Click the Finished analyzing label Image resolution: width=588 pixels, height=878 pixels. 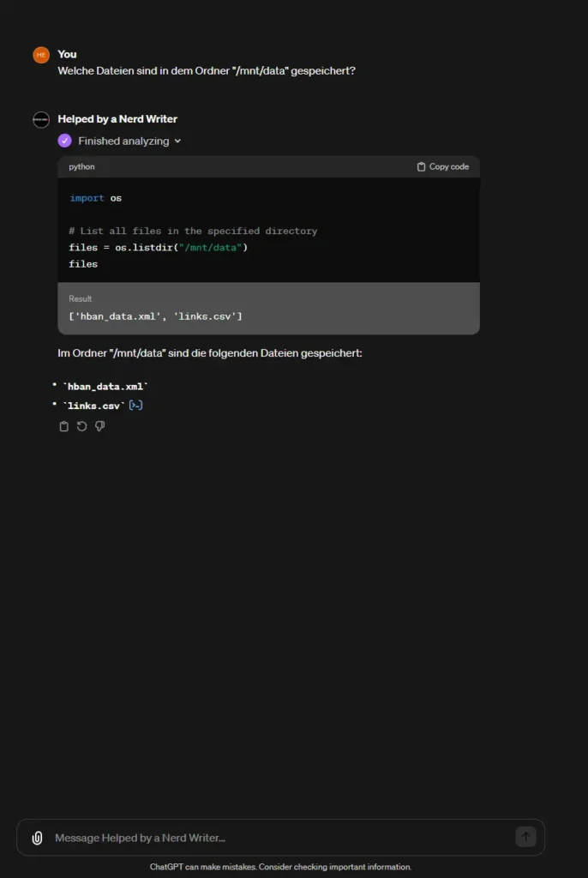pyautogui.click(x=123, y=141)
